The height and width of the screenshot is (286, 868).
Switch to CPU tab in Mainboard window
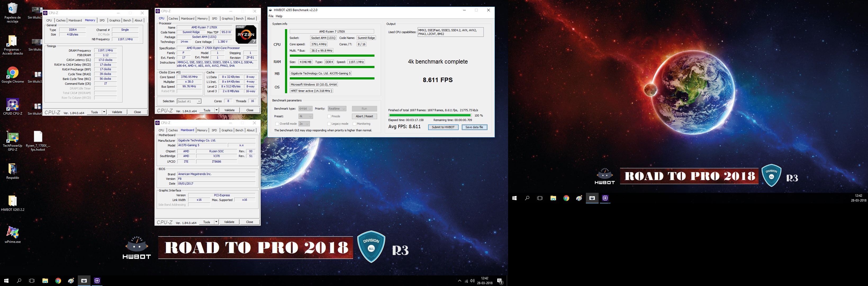tap(161, 130)
